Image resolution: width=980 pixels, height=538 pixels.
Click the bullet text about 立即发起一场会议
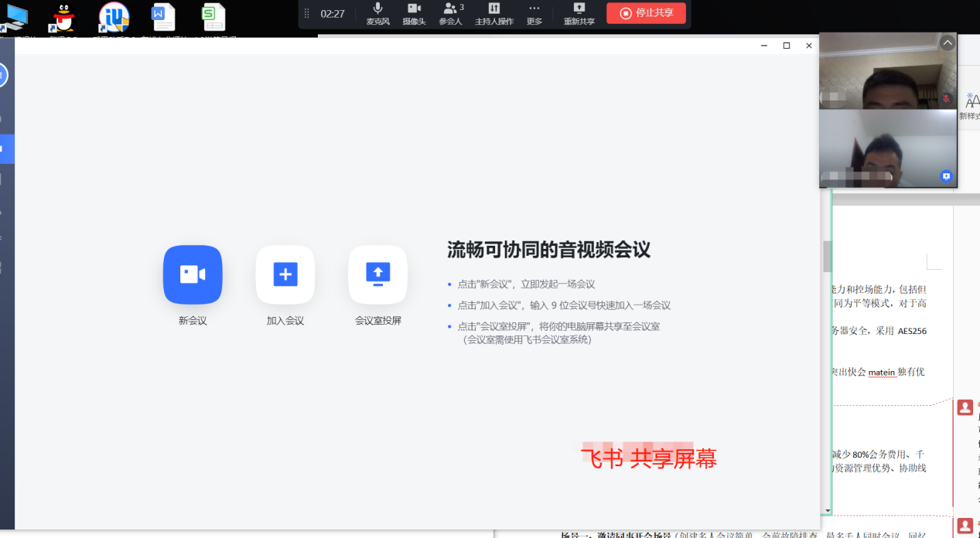526,284
